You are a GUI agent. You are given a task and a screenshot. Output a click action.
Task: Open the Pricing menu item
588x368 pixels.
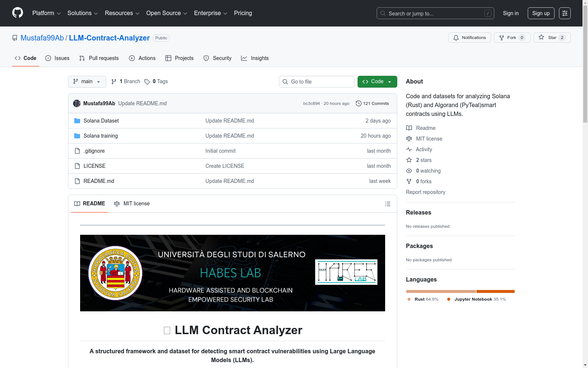click(x=243, y=13)
